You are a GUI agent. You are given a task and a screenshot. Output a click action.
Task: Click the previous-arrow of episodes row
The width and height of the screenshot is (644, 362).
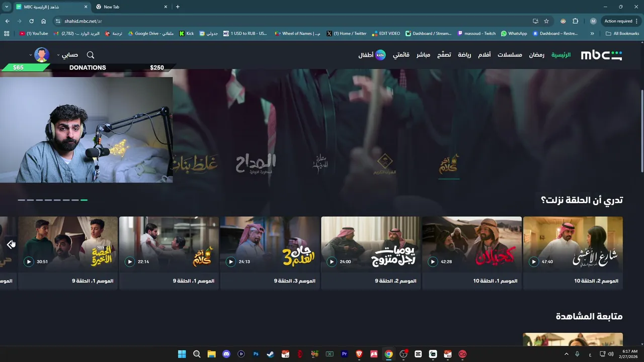pos(11,244)
